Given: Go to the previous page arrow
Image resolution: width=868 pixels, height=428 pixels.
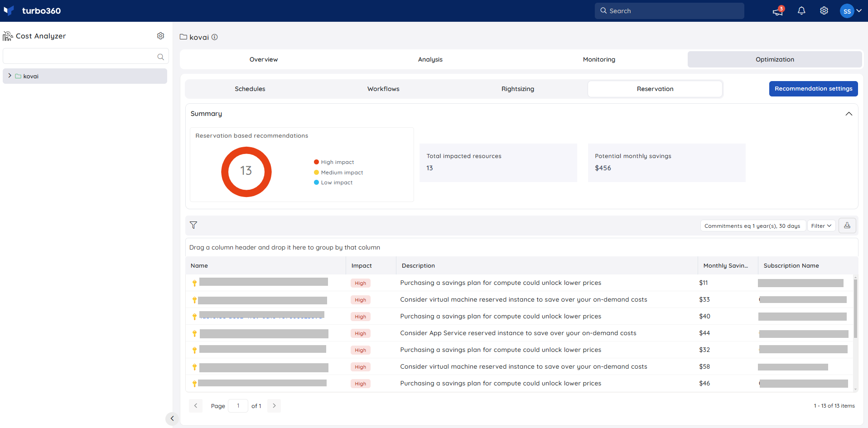Looking at the screenshot, I should click(196, 406).
